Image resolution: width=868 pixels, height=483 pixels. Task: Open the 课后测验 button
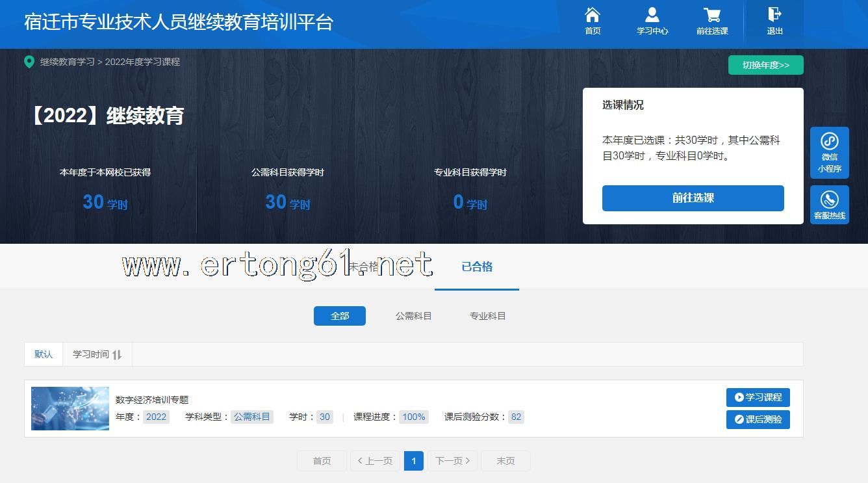pyautogui.click(x=758, y=419)
